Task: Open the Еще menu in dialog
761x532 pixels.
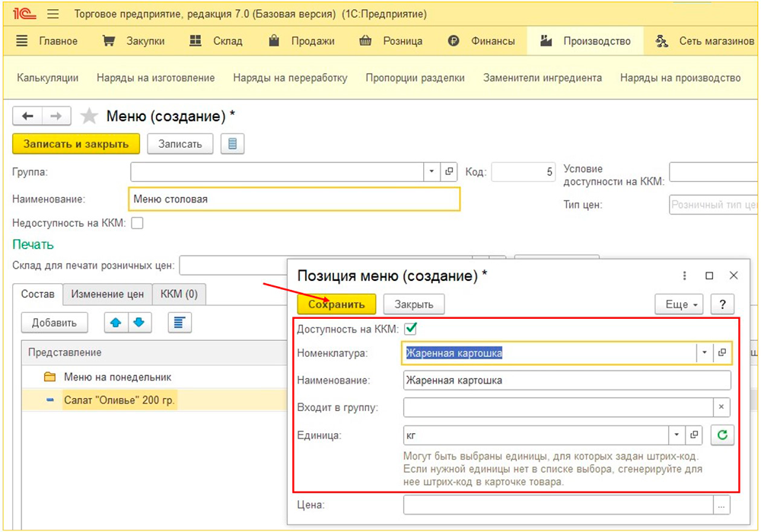Action: 680,304
